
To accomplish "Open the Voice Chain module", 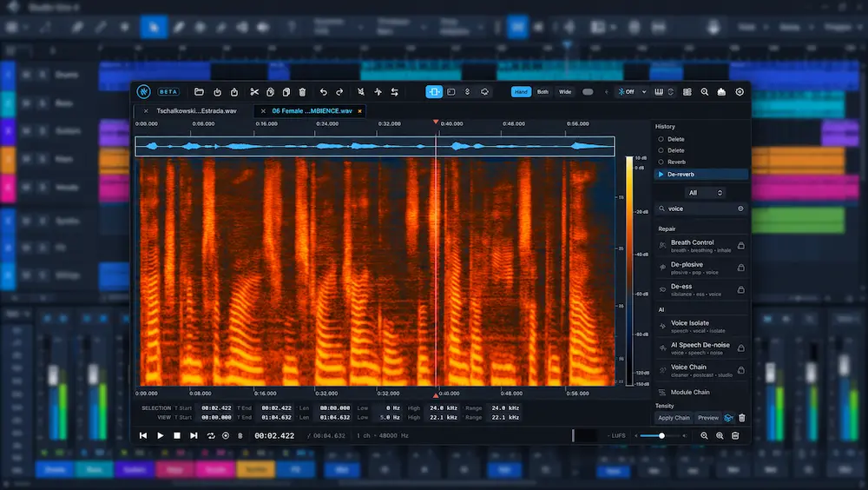I will [x=701, y=370].
